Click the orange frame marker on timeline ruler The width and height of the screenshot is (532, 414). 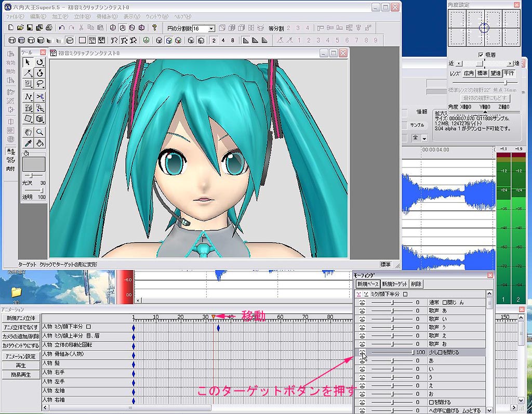(x=214, y=317)
